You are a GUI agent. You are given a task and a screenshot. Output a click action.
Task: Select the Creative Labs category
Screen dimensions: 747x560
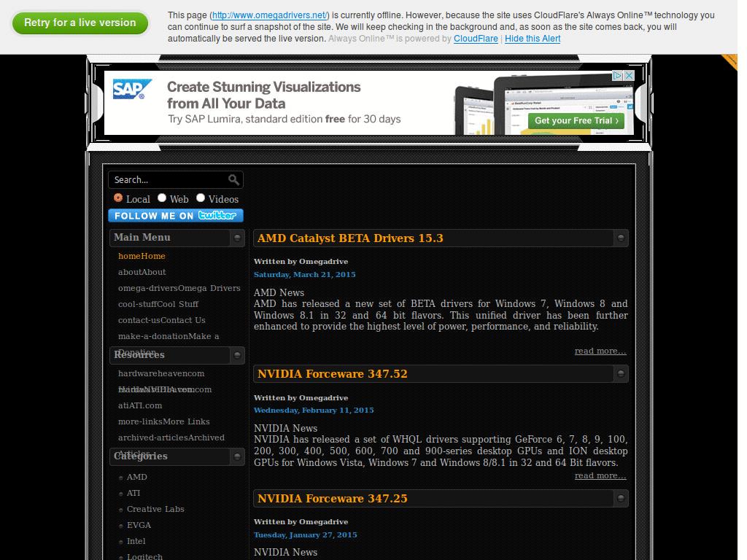click(x=155, y=509)
